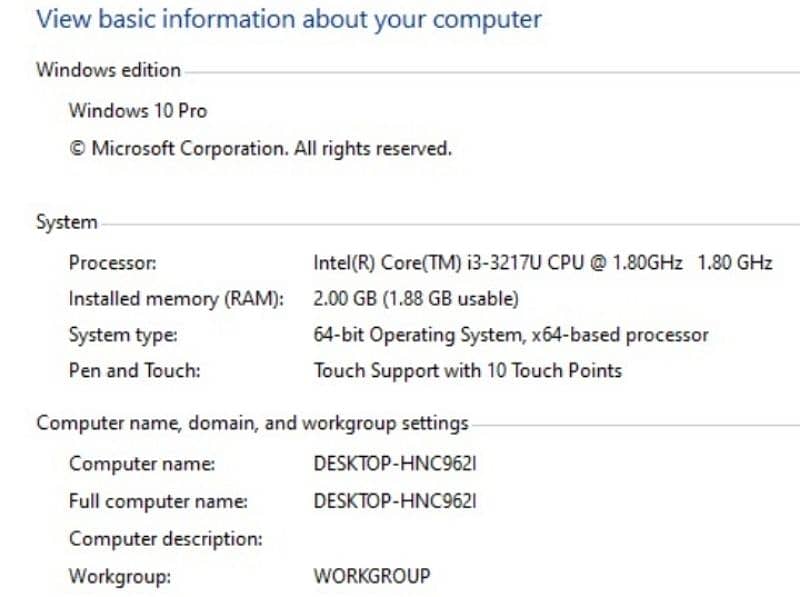Click the 'System' section header

pos(66,222)
